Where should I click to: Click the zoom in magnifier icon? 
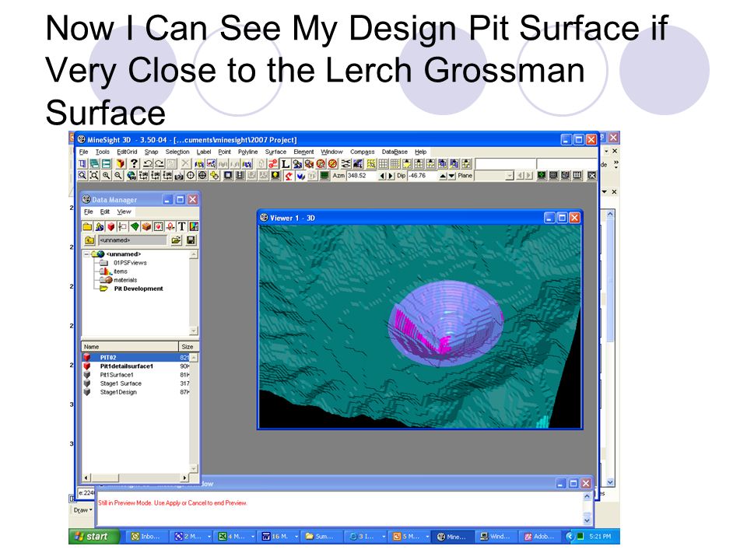click(x=107, y=175)
